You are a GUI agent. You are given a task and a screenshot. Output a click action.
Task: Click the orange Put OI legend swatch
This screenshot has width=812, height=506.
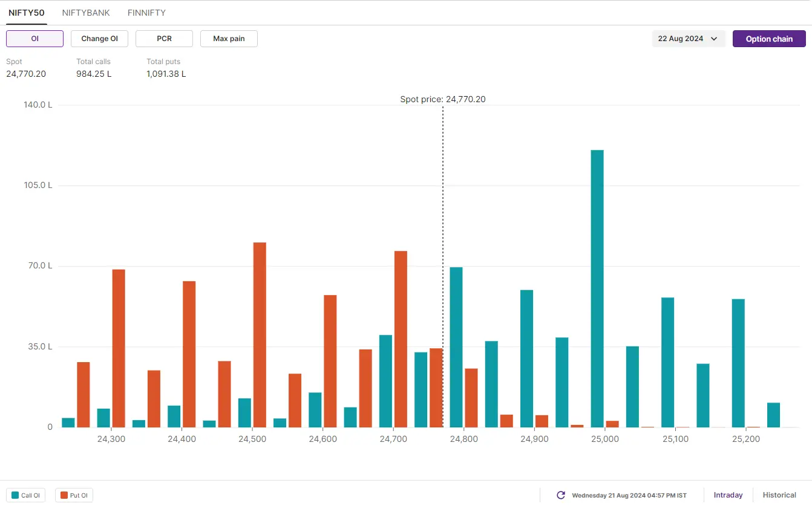64,495
